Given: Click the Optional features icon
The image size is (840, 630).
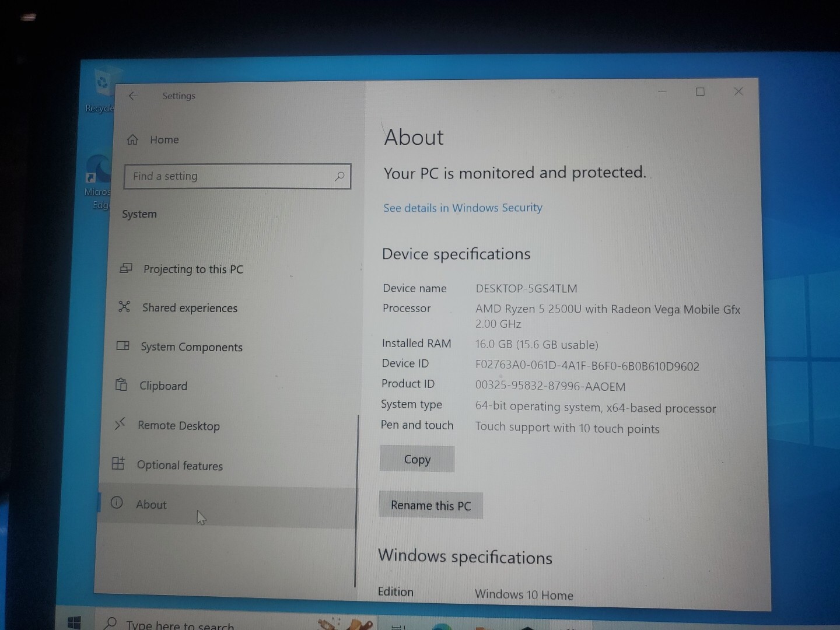Looking at the screenshot, I should click(118, 464).
